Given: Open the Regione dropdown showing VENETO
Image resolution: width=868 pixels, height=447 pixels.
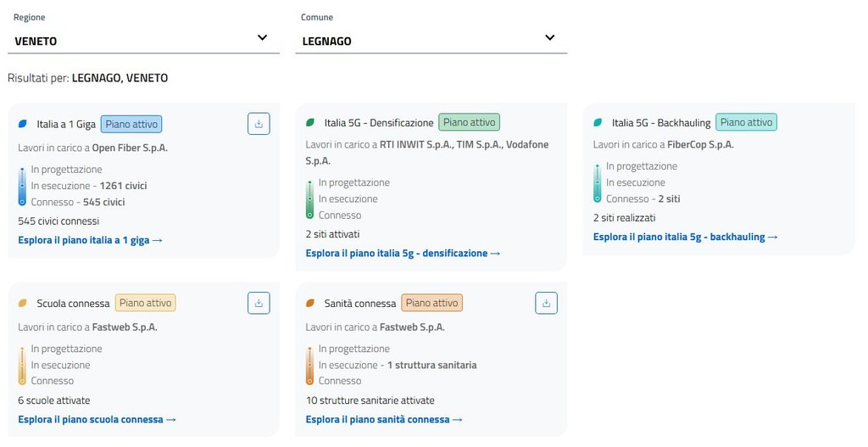Looking at the screenshot, I should (x=142, y=40).
